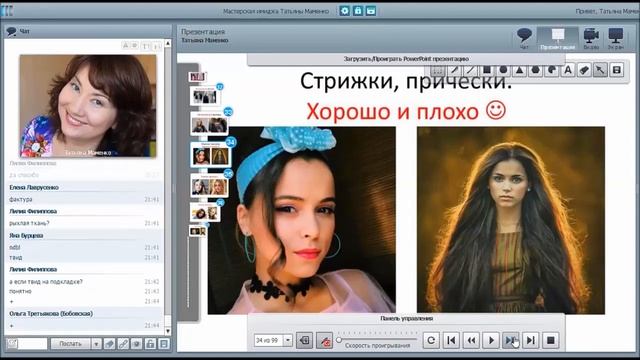This screenshot has height=360, width=640.
Task: Click the open padlock icon in chat toolbar
Action: tap(150, 344)
